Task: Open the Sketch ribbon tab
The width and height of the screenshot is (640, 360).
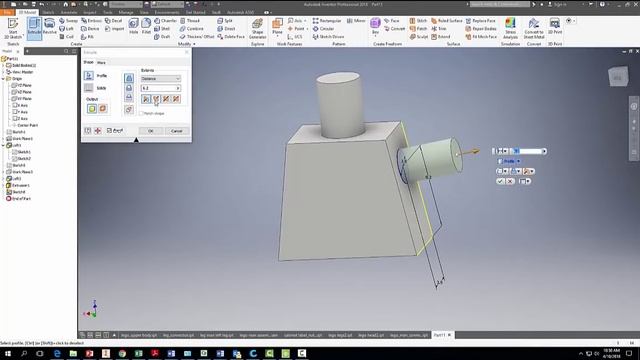Action: tap(48, 13)
